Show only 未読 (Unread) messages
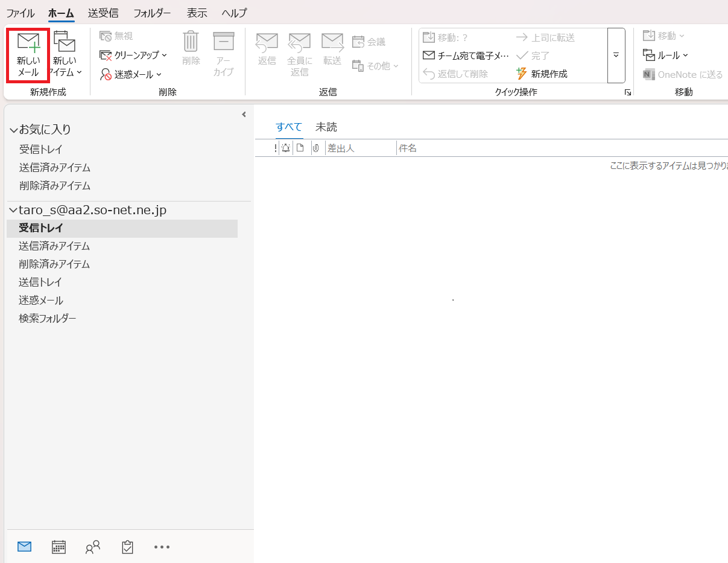728x563 pixels. (x=326, y=127)
